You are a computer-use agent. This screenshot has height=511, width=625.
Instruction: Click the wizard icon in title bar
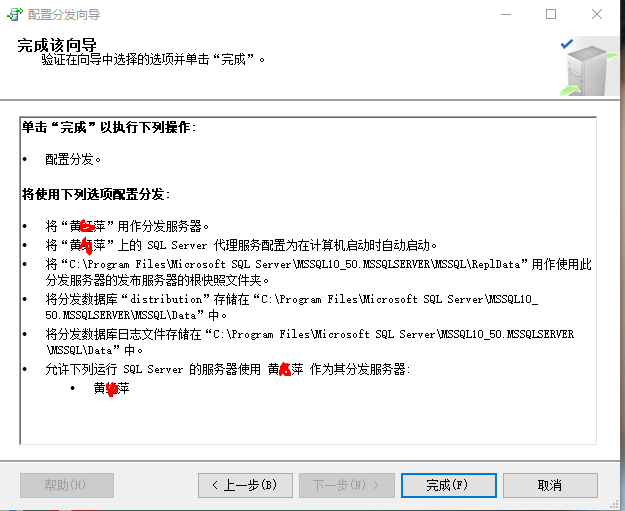(x=15, y=14)
